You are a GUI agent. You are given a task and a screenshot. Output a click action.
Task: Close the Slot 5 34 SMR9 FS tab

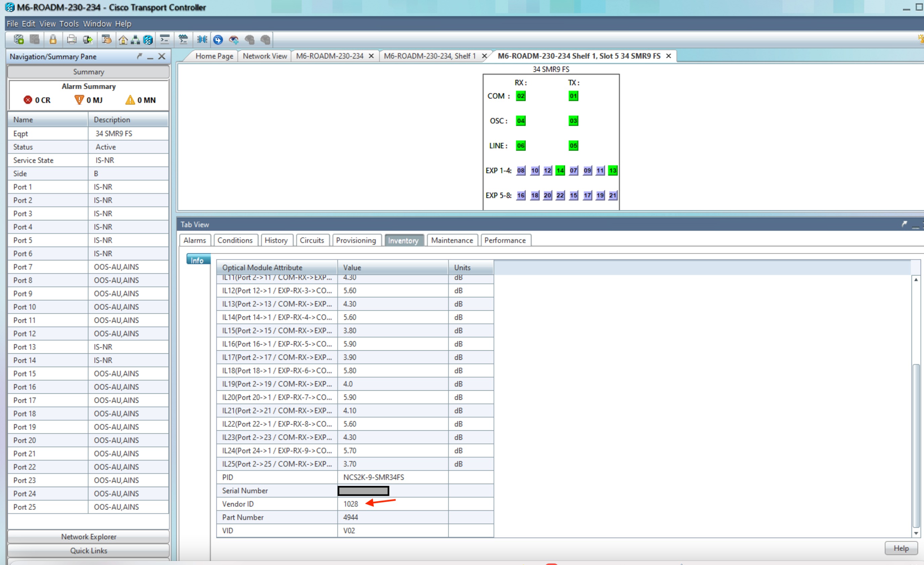tap(668, 56)
